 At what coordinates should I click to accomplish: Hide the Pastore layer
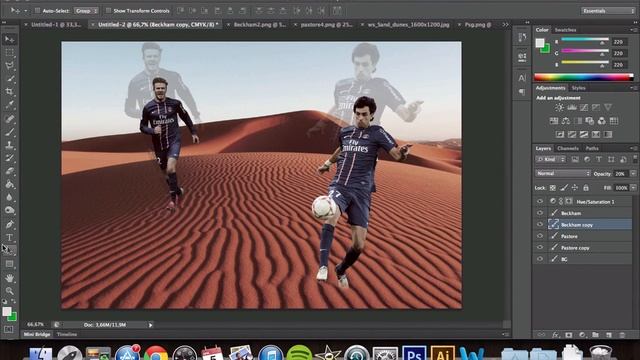coord(540,236)
